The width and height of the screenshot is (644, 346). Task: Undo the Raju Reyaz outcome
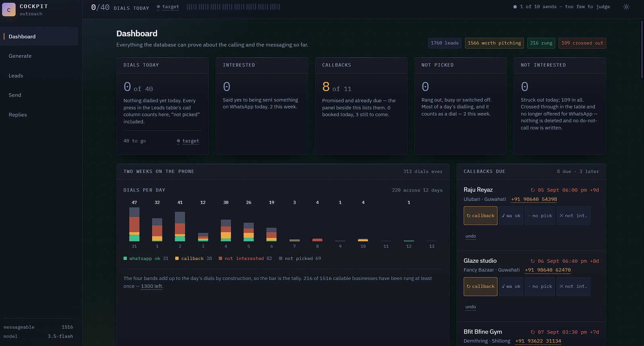coord(471,236)
